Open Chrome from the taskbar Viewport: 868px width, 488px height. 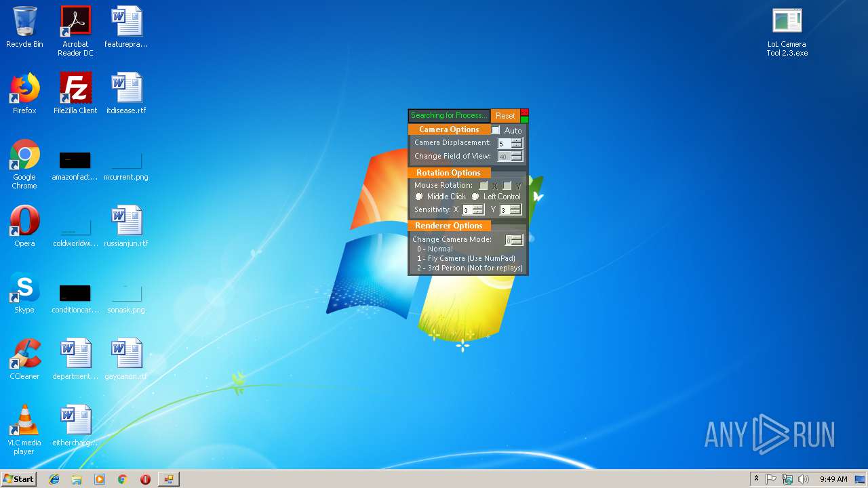(x=123, y=479)
